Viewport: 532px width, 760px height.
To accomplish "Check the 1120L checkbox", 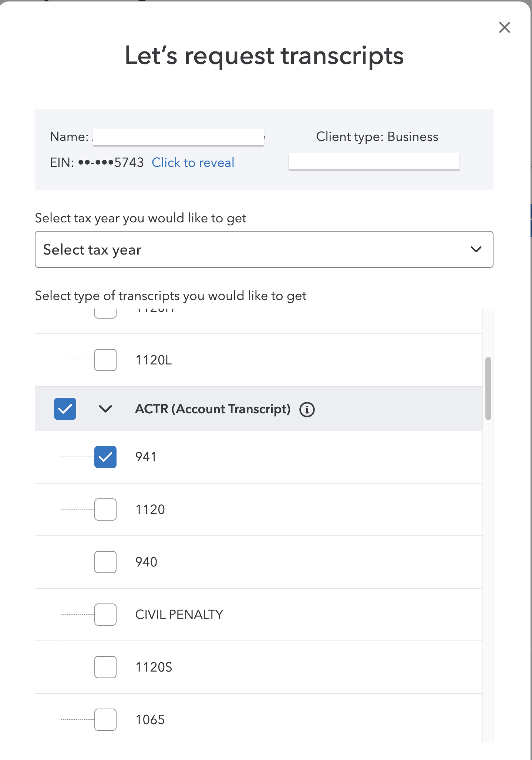I will [x=105, y=360].
